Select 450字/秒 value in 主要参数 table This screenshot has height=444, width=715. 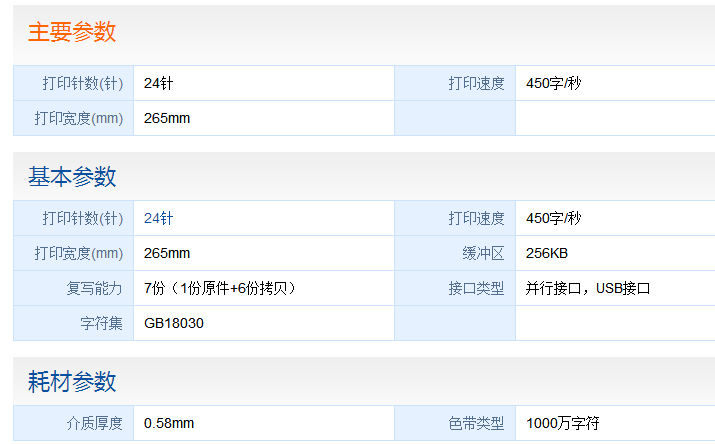point(553,83)
